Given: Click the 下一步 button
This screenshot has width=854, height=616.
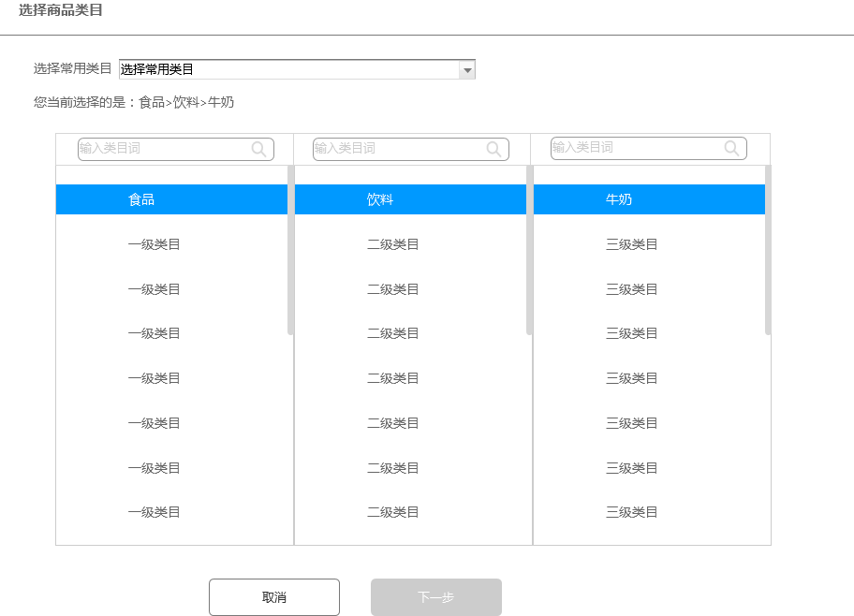Looking at the screenshot, I should (436, 596).
